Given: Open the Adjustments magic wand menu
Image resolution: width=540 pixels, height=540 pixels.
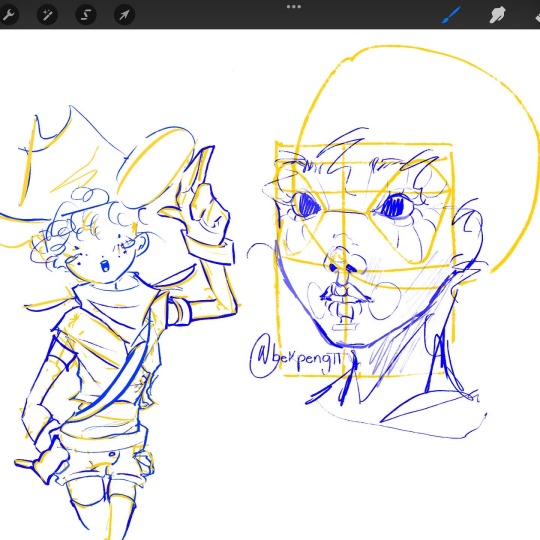Looking at the screenshot, I should 47,15.
